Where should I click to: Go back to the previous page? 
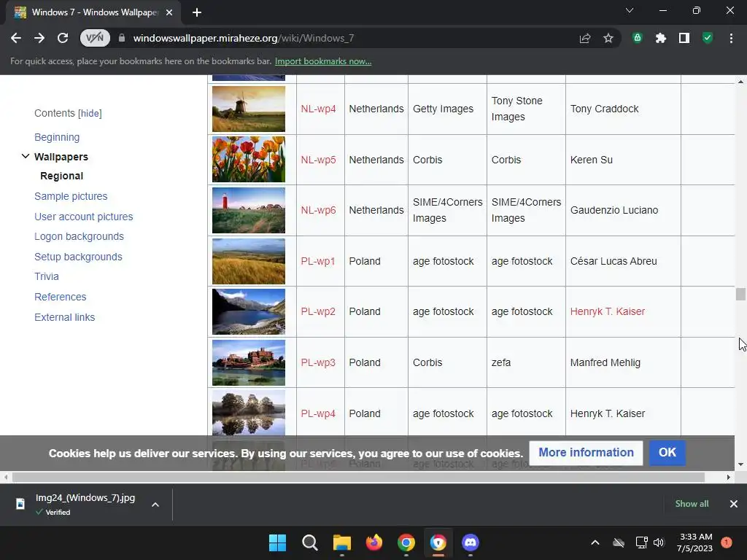(x=16, y=38)
